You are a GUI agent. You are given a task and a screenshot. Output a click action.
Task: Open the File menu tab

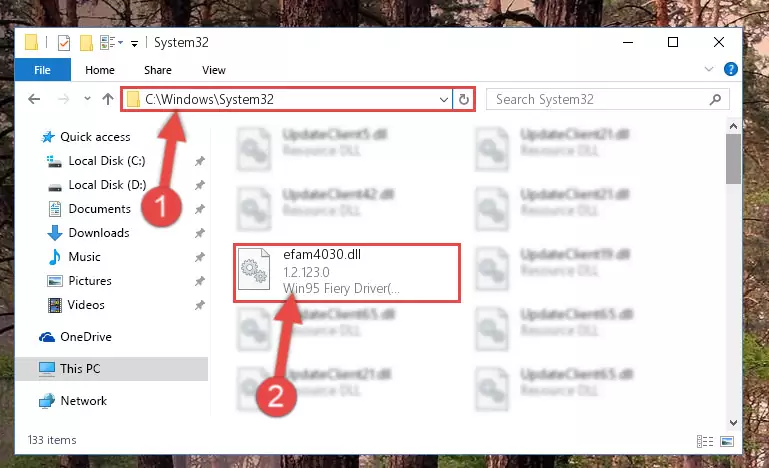42,70
